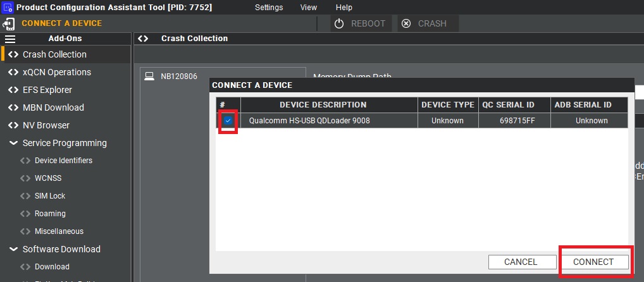Collapse the Service Programming section
The width and height of the screenshot is (644, 282).
tap(13, 143)
